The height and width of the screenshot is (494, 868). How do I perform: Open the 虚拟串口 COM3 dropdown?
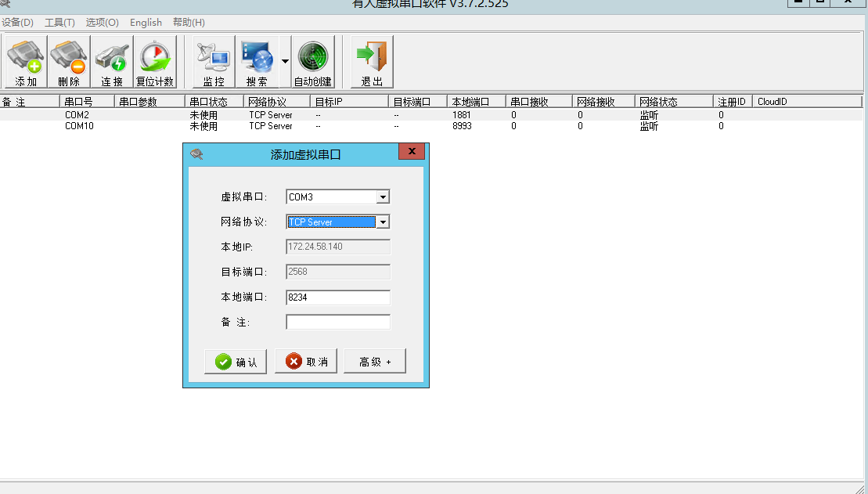pyautogui.click(x=383, y=197)
